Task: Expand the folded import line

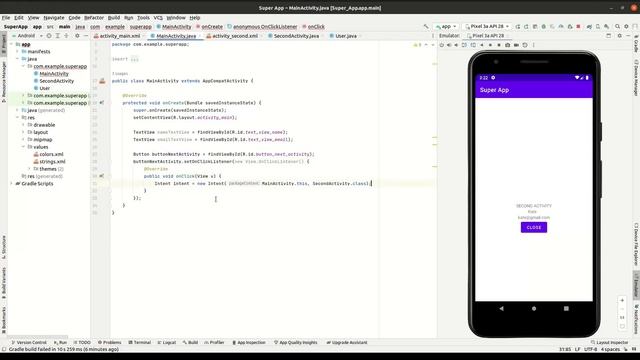Action: tap(134, 59)
